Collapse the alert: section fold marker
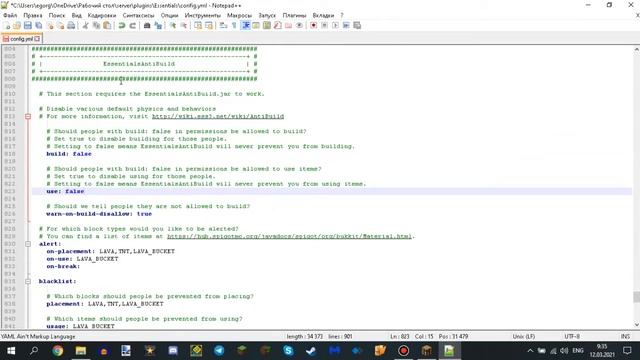Viewport: 640px width, 360px height. click(28, 244)
